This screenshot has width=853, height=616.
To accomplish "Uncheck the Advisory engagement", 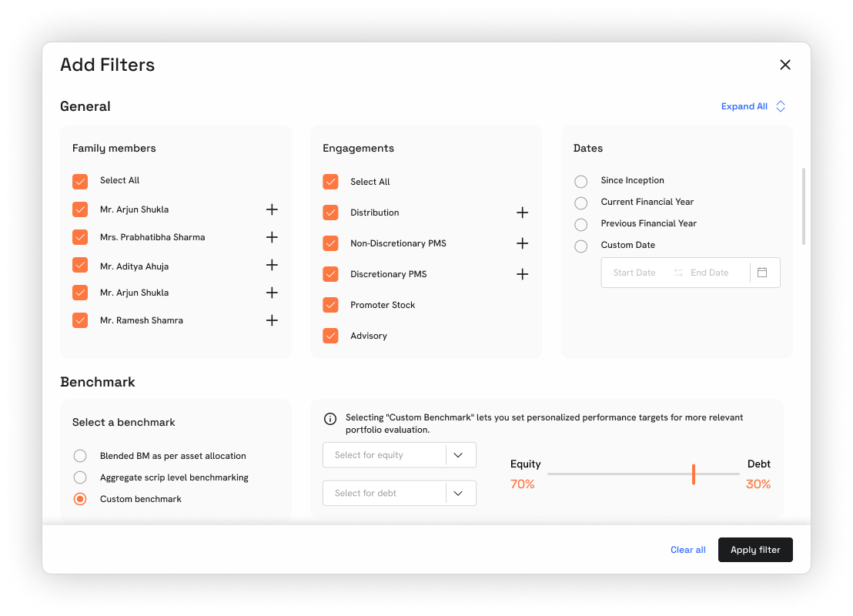I will tap(330, 336).
